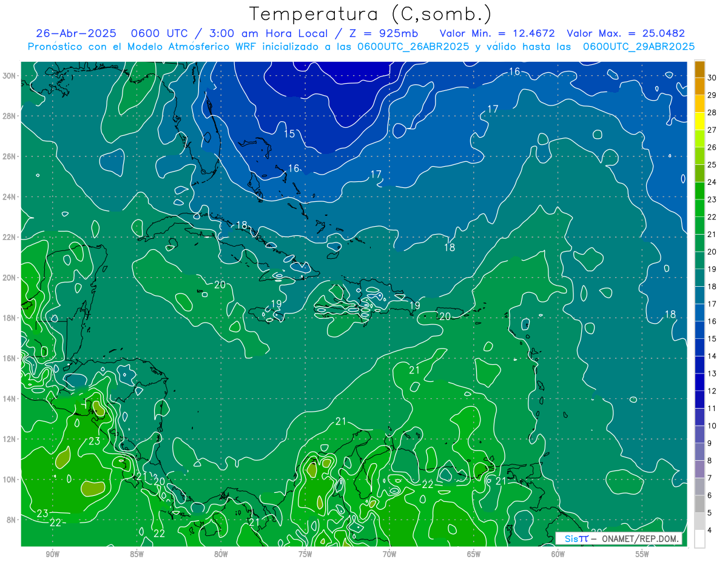Click the color scale label "7"
The width and height of the screenshot is (728, 562).
[x=710, y=478]
